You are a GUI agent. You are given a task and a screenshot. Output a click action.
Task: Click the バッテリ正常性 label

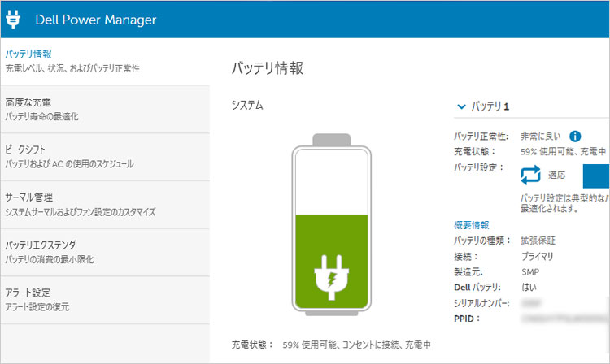coord(481,136)
